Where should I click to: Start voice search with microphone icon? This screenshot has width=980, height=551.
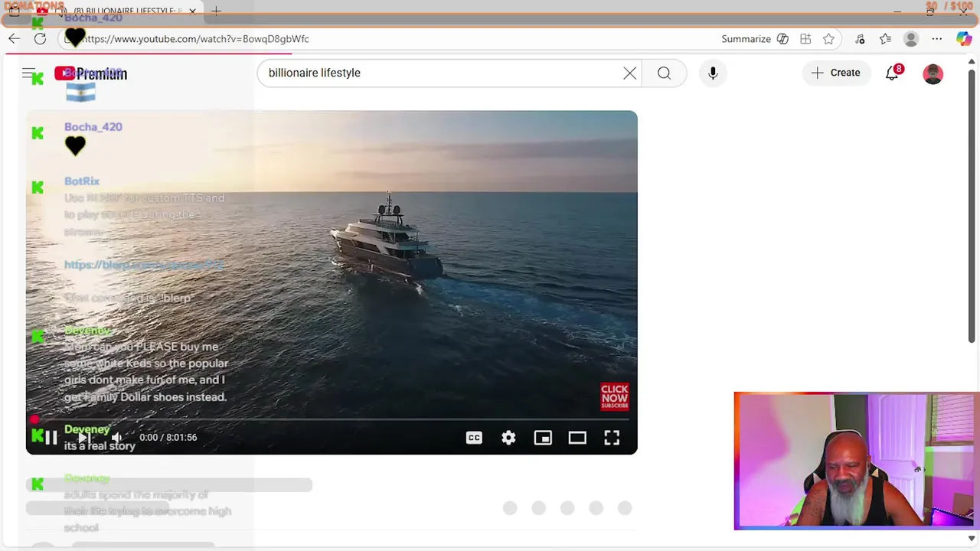pyautogui.click(x=713, y=73)
